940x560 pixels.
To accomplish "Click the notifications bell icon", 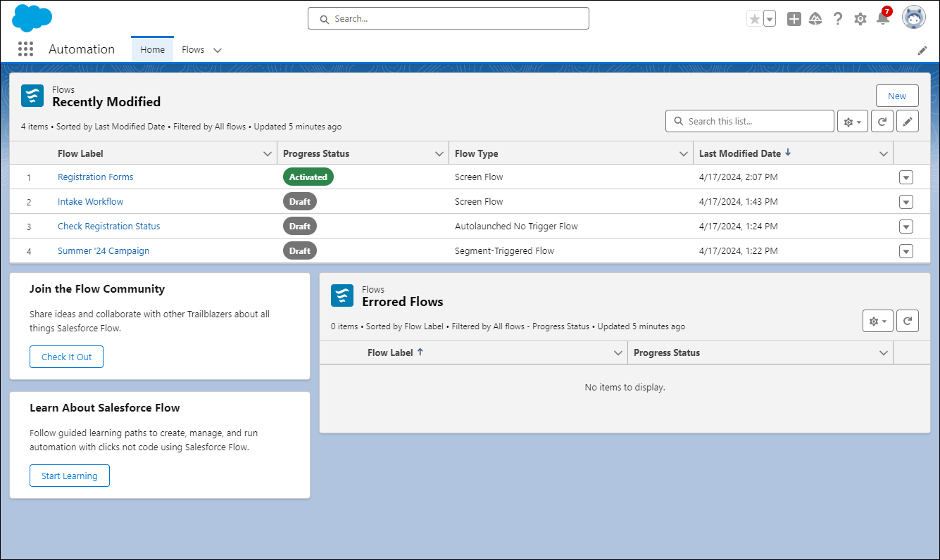I will pyautogui.click(x=882, y=19).
